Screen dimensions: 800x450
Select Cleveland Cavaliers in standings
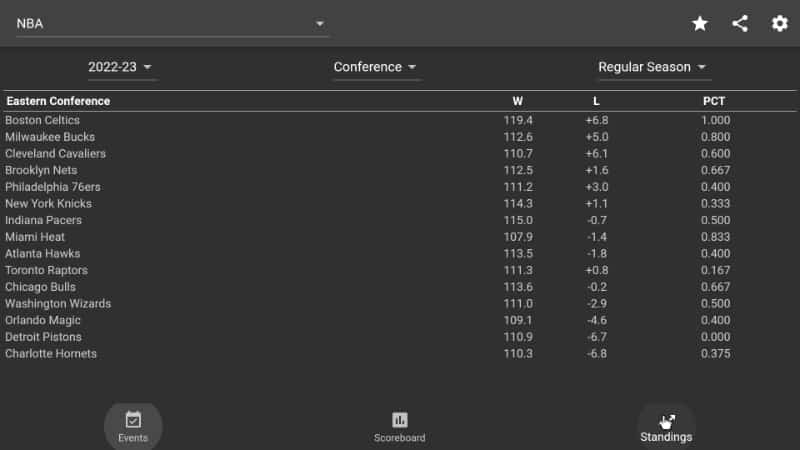pyautogui.click(x=400, y=154)
